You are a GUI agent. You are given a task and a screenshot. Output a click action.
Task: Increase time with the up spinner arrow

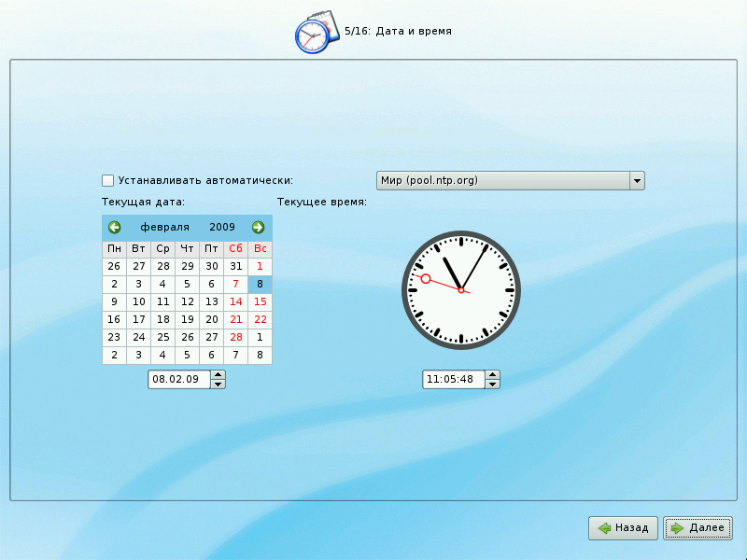492,375
